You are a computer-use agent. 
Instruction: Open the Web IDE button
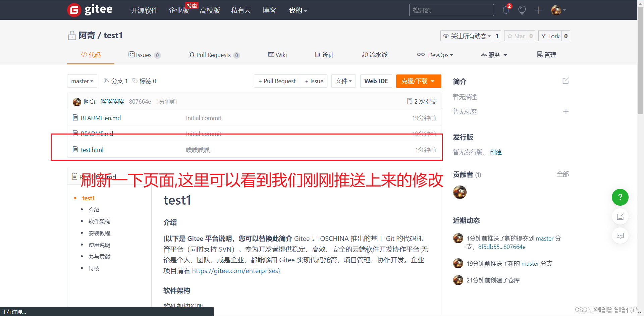click(376, 81)
